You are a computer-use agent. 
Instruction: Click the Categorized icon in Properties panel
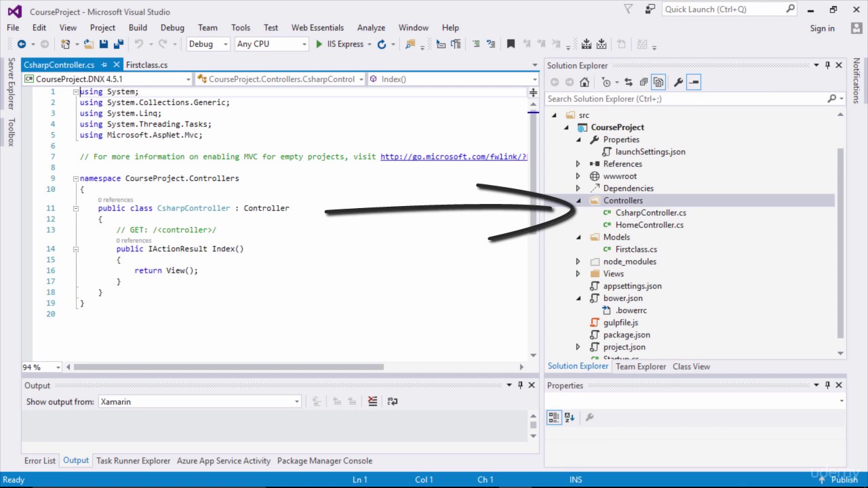coord(554,418)
